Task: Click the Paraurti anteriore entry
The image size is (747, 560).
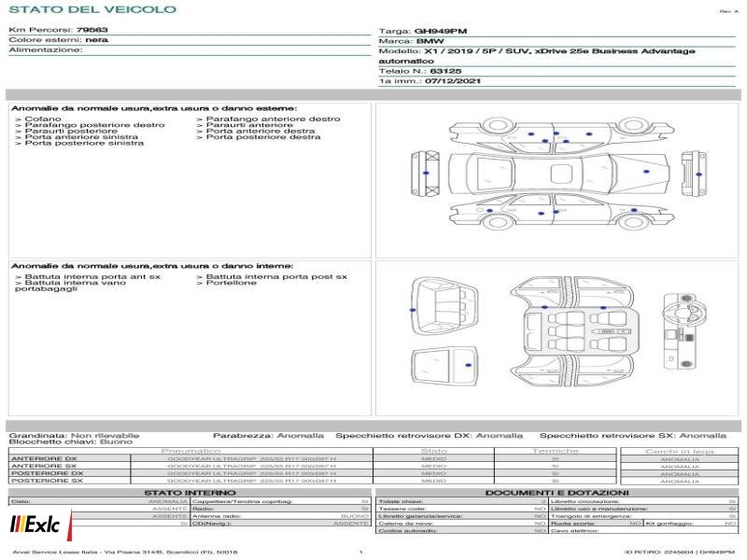Action: tap(245, 125)
